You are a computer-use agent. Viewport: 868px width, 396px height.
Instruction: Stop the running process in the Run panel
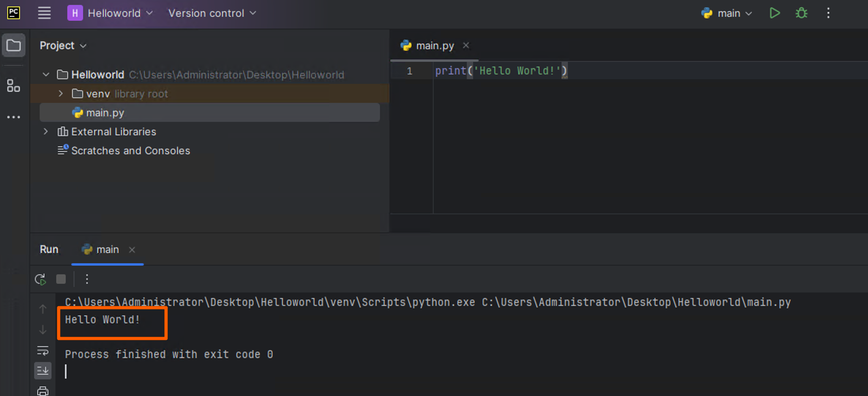click(61, 279)
